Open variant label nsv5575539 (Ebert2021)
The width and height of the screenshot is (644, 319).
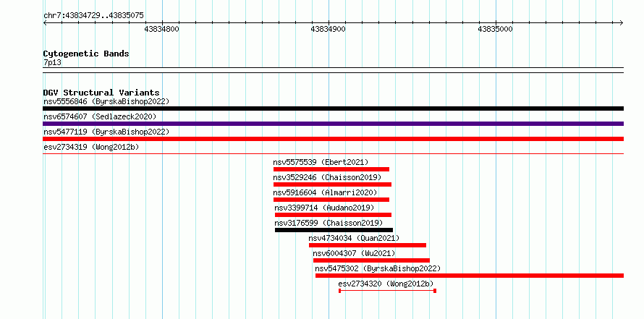[321, 162]
